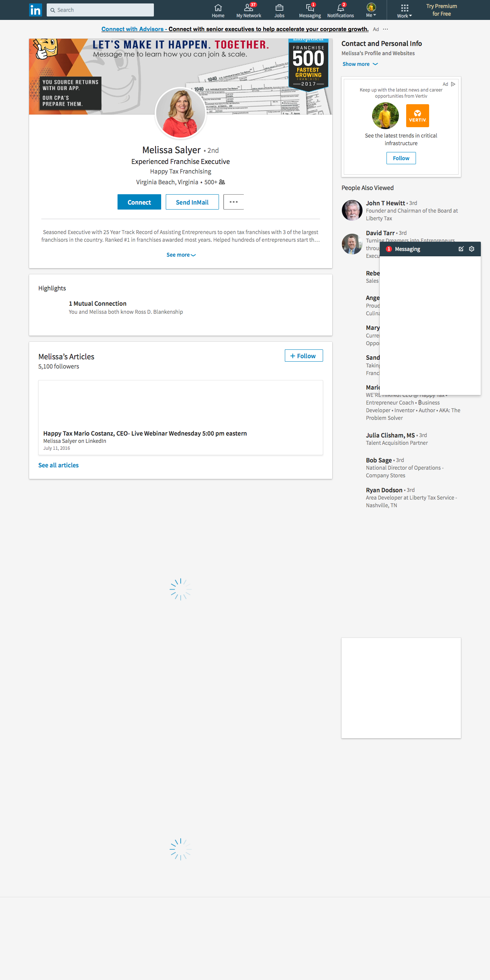Click the connections icon beside 500+
Viewport: 490px width, 980px height.
pos(222,182)
